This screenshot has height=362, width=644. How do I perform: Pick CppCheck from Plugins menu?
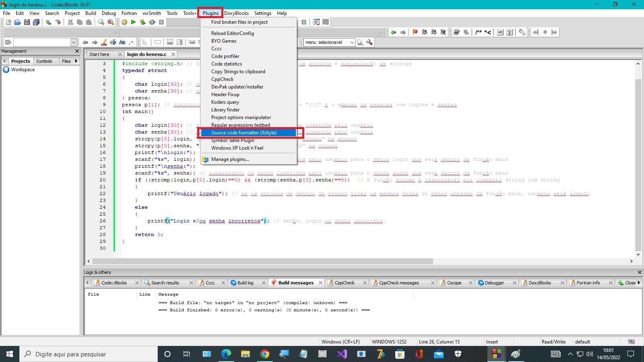[x=248, y=79]
